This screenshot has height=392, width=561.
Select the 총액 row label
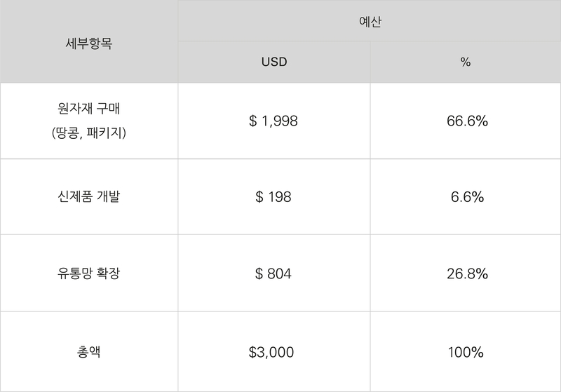(88, 351)
